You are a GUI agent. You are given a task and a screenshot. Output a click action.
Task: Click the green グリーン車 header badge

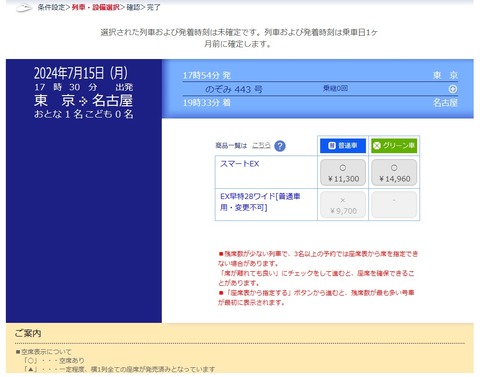(394, 146)
